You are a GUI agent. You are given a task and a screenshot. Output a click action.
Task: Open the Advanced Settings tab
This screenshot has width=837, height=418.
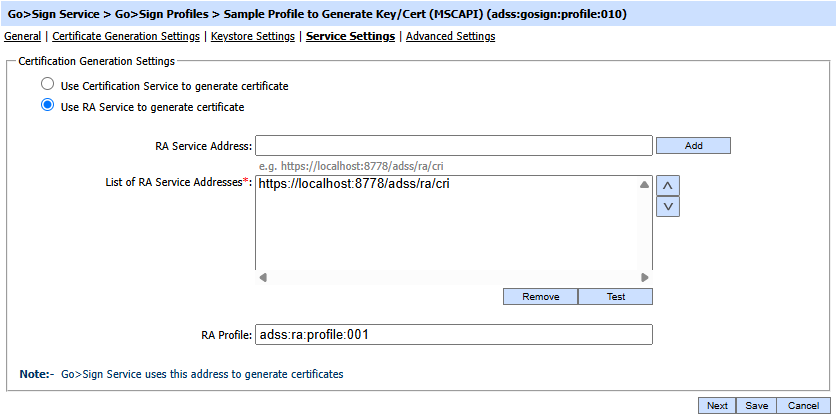(x=450, y=36)
